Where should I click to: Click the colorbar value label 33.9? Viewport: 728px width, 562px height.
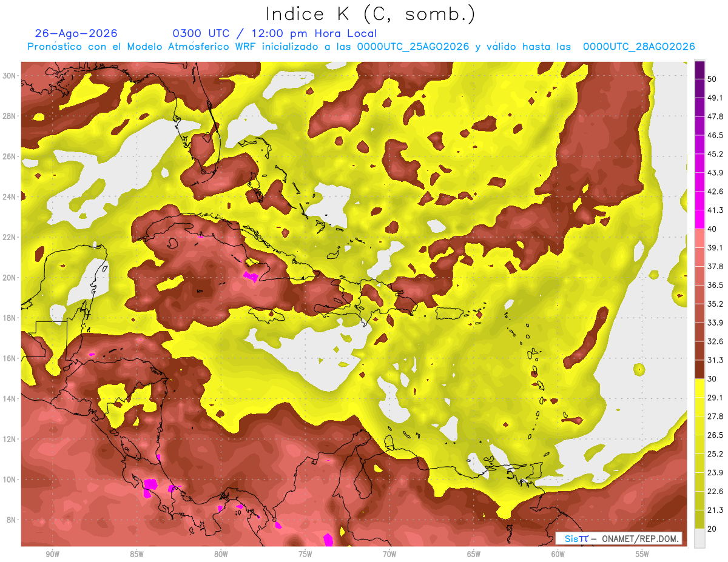[x=715, y=323]
